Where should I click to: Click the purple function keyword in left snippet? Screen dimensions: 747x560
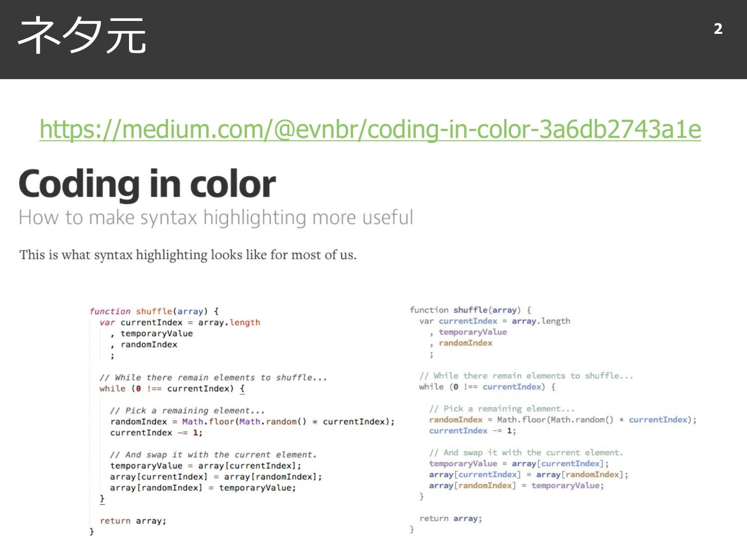[x=111, y=311]
